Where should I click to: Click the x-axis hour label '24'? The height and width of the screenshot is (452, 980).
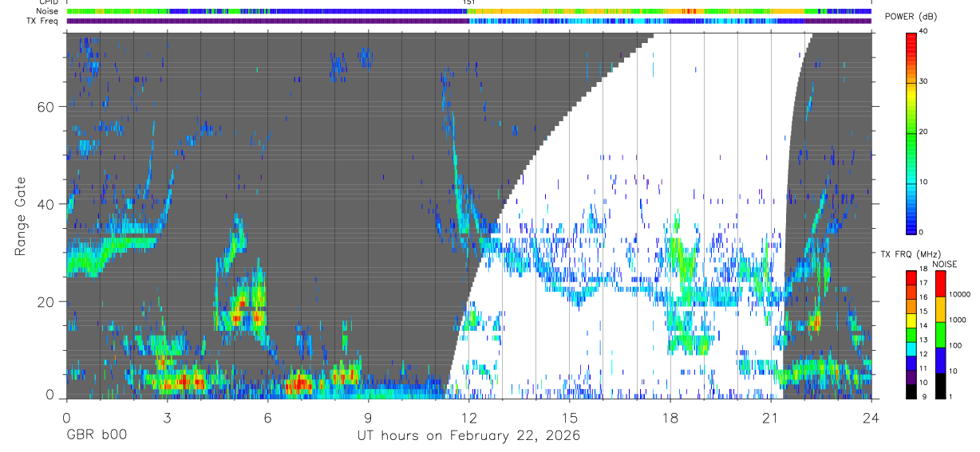coord(871,417)
